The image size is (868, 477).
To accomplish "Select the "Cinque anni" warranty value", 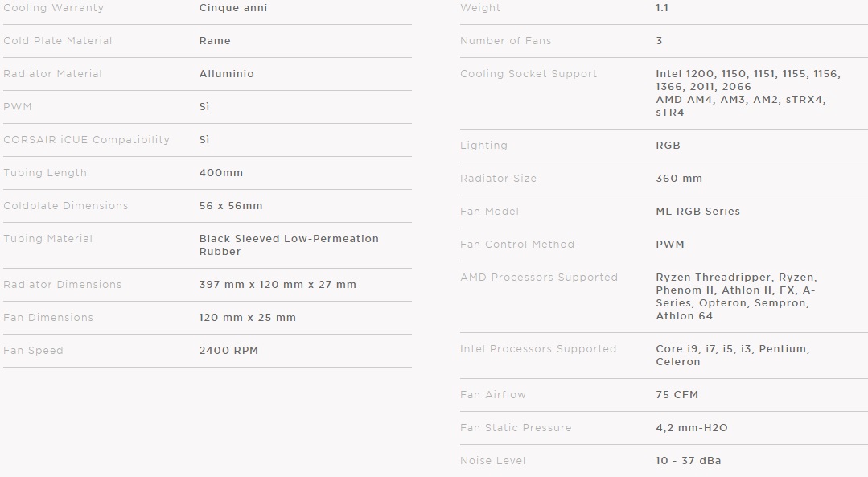I will point(233,8).
